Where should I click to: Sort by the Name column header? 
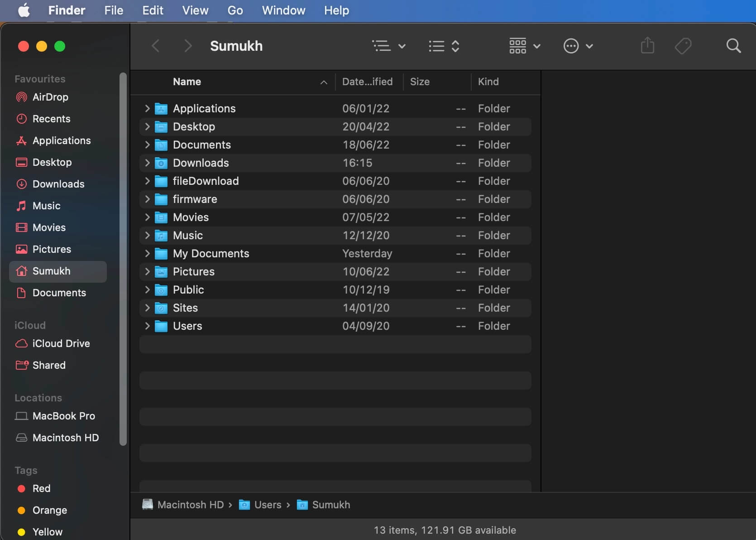click(187, 82)
